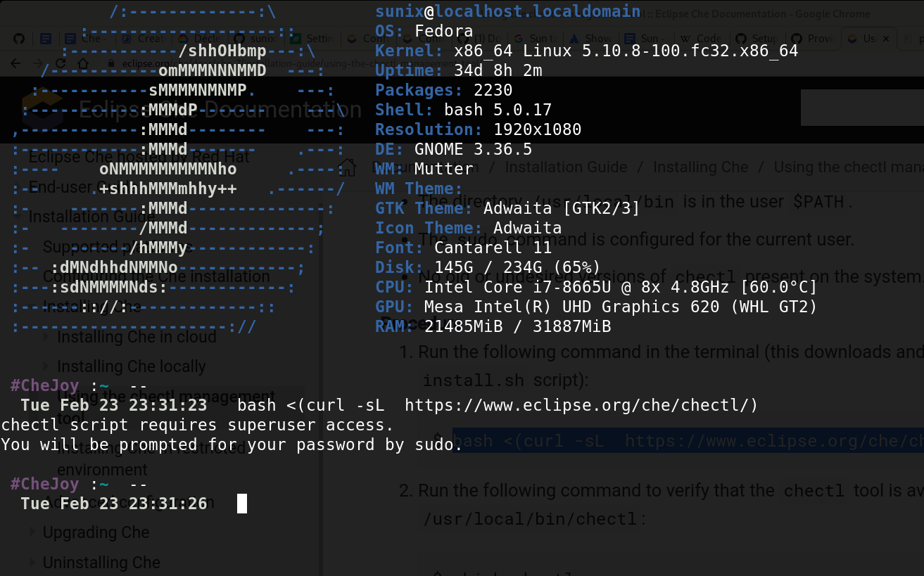The height and width of the screenshot is (576, 924).
Task: Expand the Uninstalling Che tree item
Action: 32,563
